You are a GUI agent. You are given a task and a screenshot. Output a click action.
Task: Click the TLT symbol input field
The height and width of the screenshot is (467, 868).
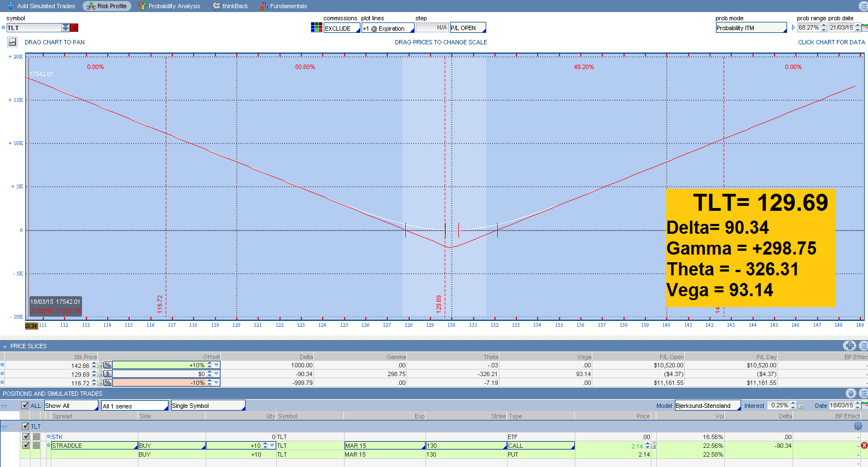(34, 28)
